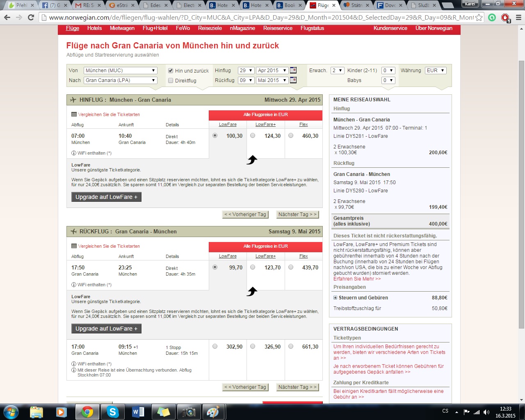This screenshot has width=525, height=420.
Task: Click the WiFi info icon for the 07:00 flight
Action: (x=74, y=153)
